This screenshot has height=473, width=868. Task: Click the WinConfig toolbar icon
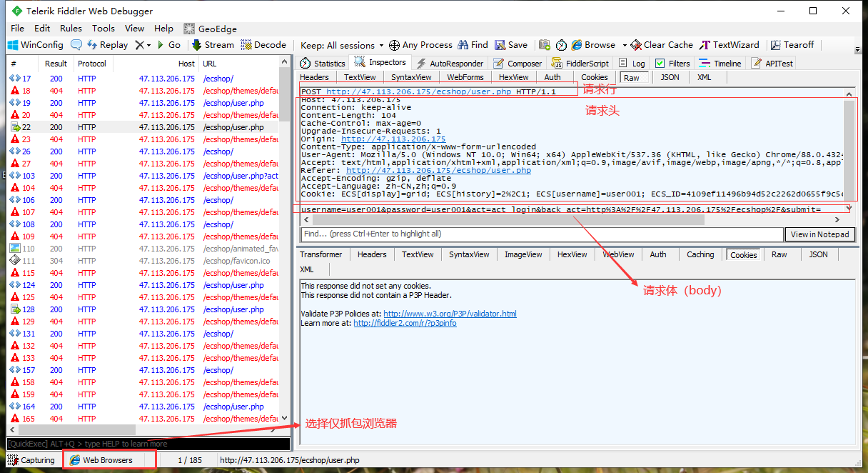(x=13, y=45)
